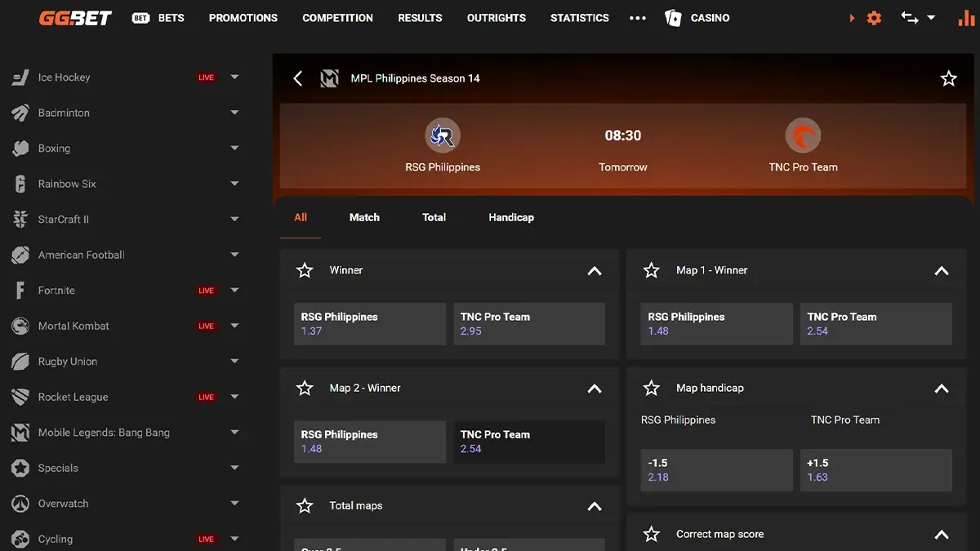Star the Map handicap market
This screenshot has height=551, width=980.
click(x=651, y=389)
